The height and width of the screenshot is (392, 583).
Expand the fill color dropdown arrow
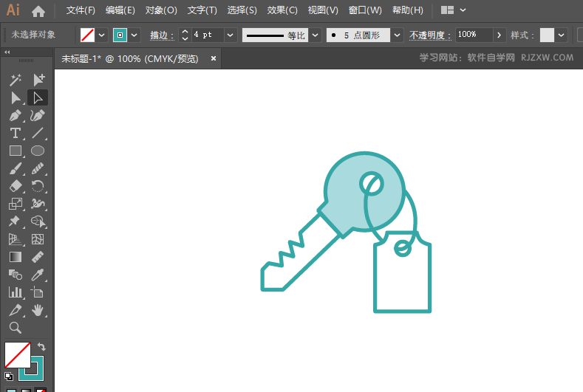pos(101,35)
